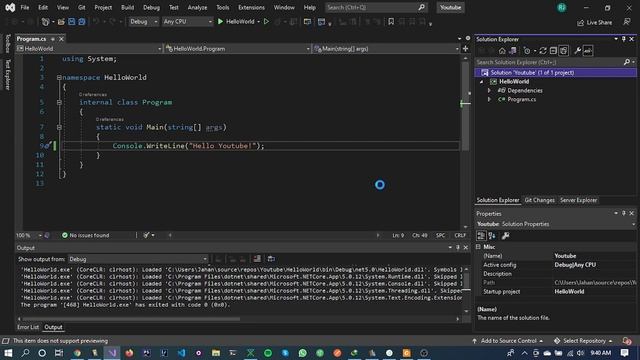Open the 100 % zoom level combo

click(x=29, y=235)
